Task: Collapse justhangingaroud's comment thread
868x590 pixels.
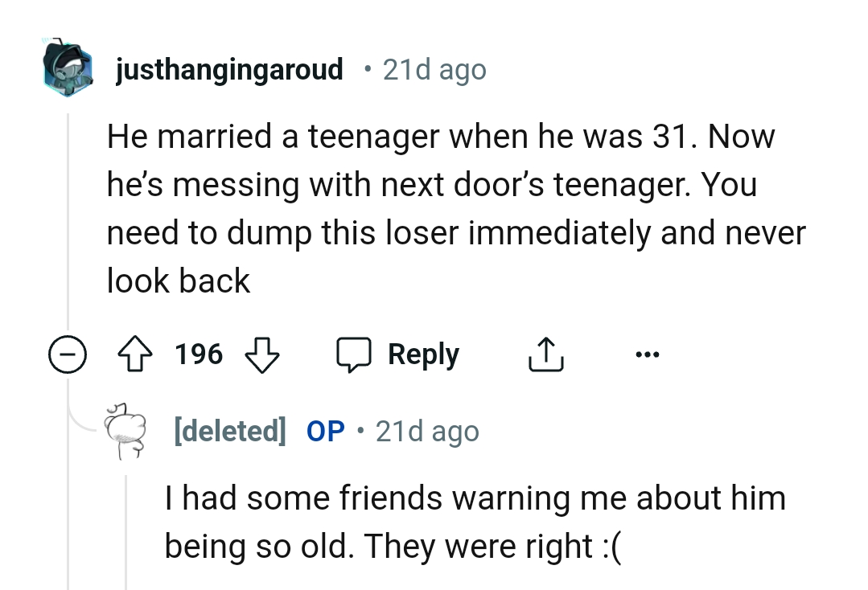Action: 68,354
